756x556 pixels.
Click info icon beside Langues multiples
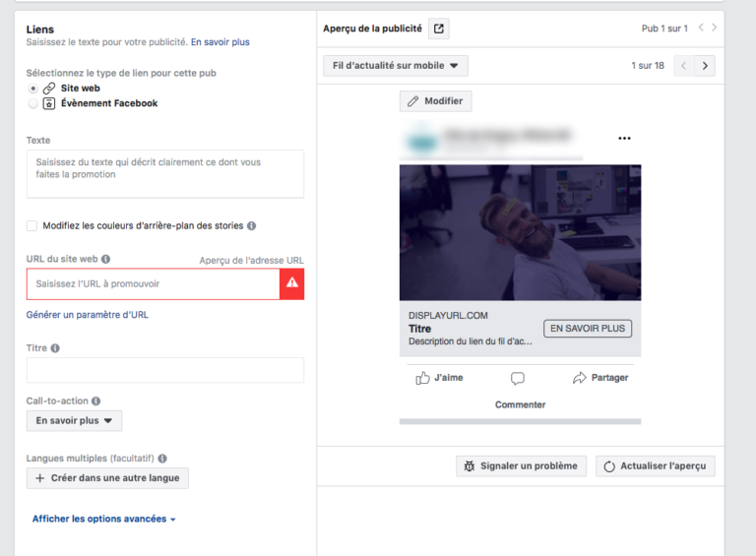point(162,459)
